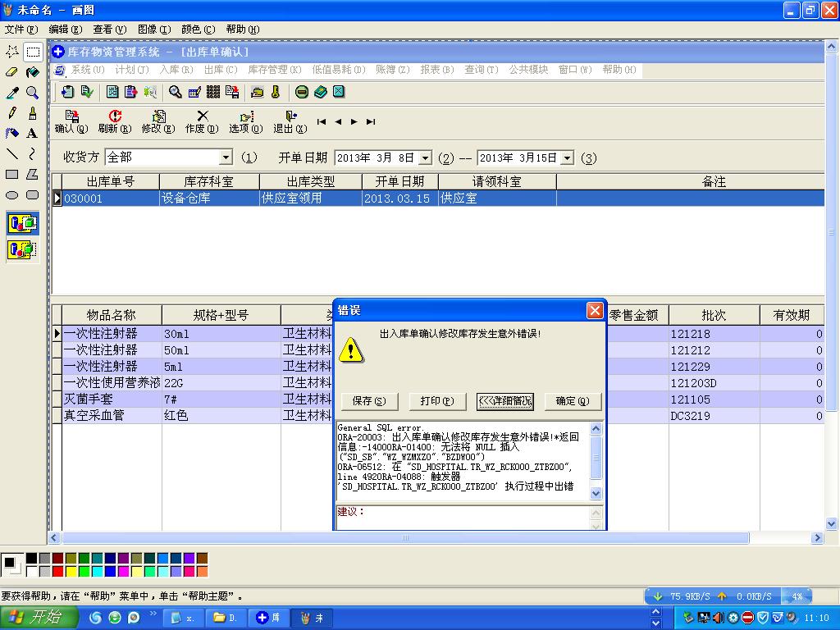Select opaque background drawing option

coord(22,223)
